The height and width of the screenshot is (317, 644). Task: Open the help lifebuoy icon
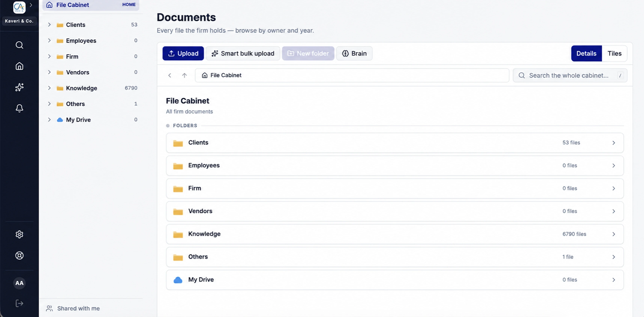point(19,255)
